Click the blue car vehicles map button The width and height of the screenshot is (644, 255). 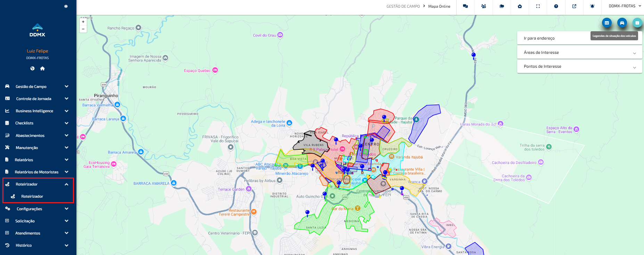622,23
